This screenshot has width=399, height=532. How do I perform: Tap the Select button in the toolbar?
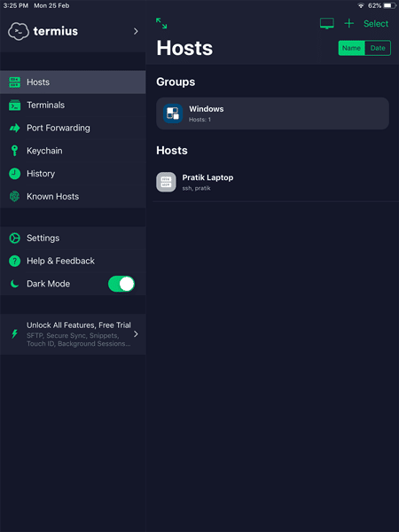pos(376,23)
